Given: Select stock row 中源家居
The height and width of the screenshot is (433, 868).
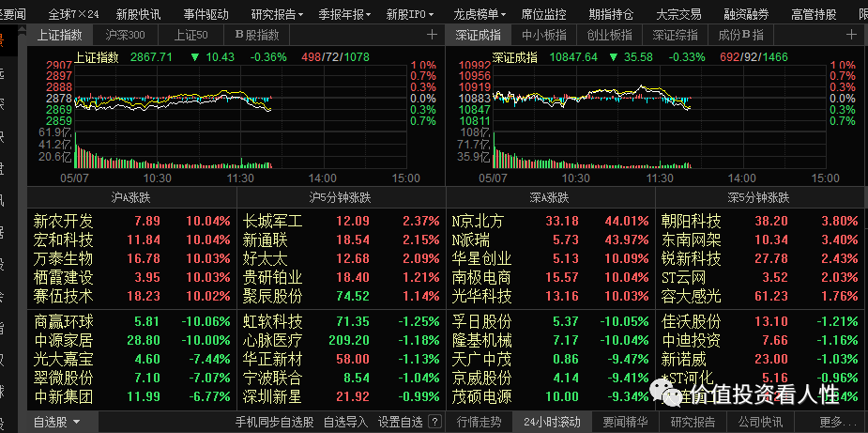Looking at the screenshot, I should [x=131, y=340].
